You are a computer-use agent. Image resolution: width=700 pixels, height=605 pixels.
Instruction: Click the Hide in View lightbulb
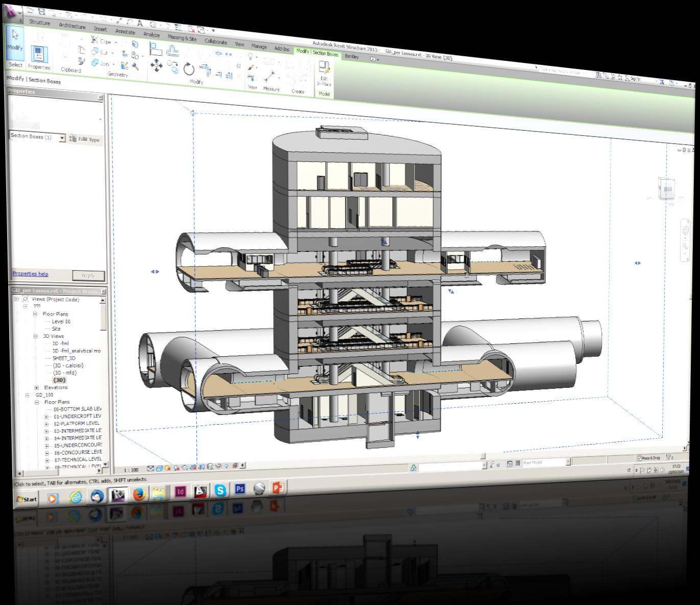(250, 56)
